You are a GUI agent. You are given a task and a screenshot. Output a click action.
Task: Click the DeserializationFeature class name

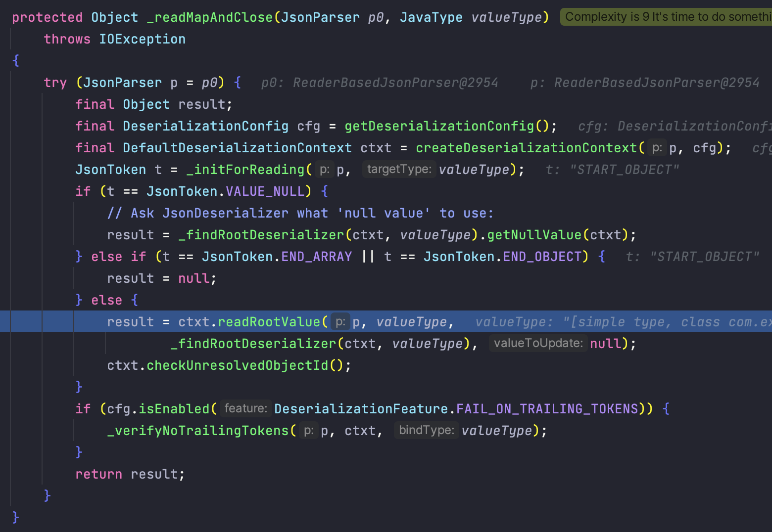click(361, 409)
